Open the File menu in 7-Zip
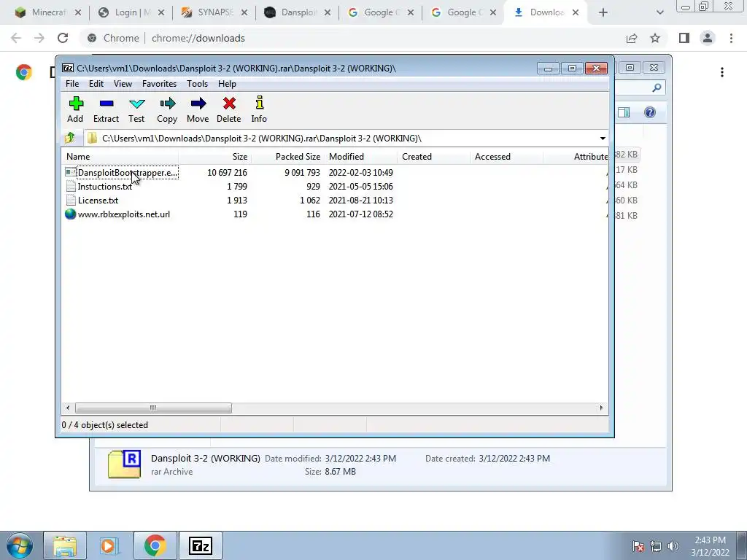 click(72, 84)
